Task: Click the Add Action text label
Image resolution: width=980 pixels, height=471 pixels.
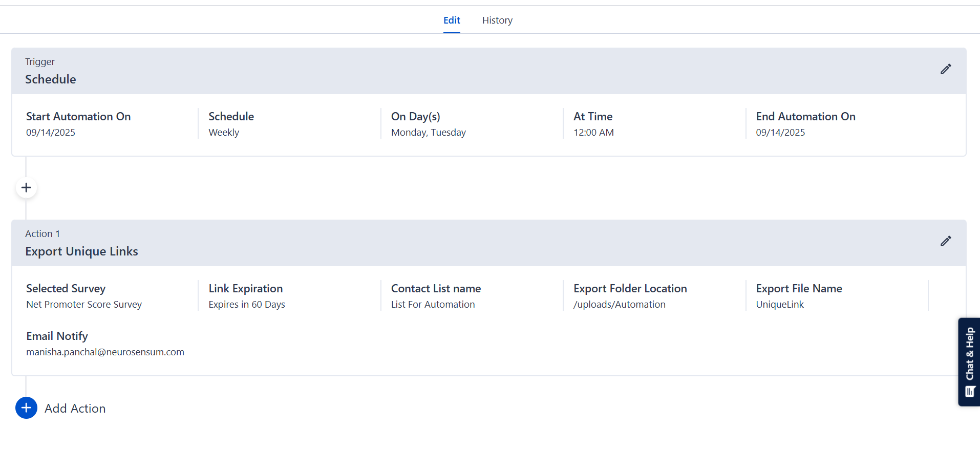Action: (75, 409)
